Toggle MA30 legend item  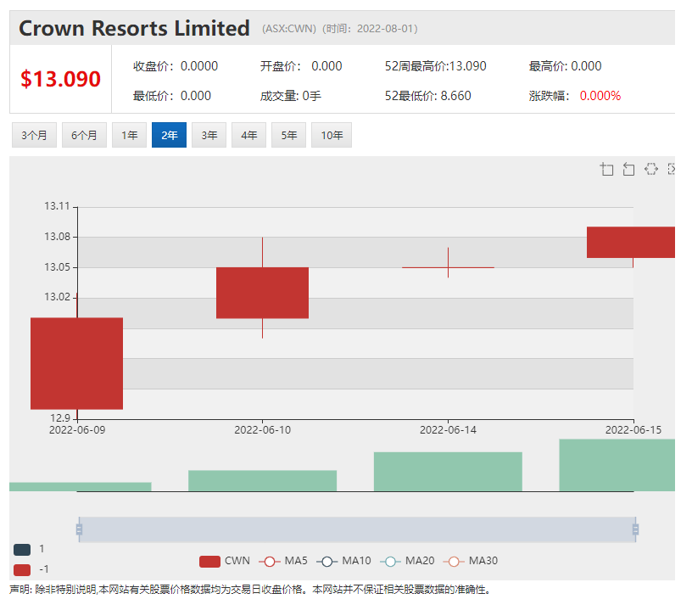[x=471, y=561]
